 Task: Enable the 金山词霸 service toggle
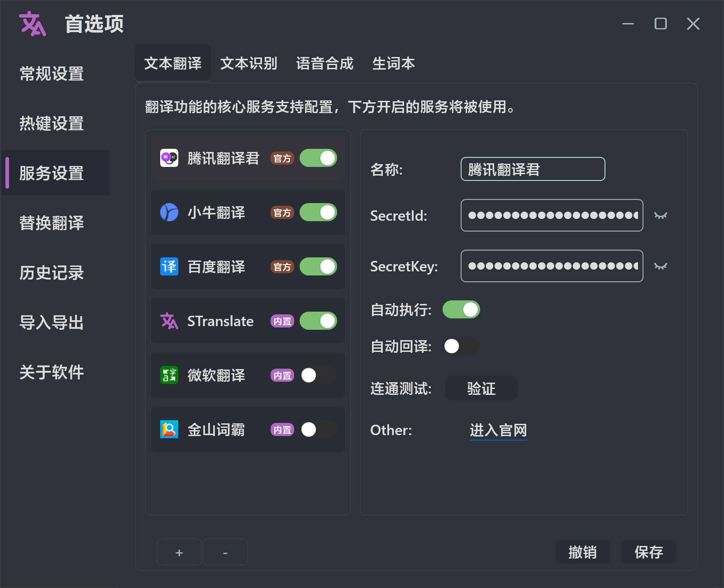318,429
